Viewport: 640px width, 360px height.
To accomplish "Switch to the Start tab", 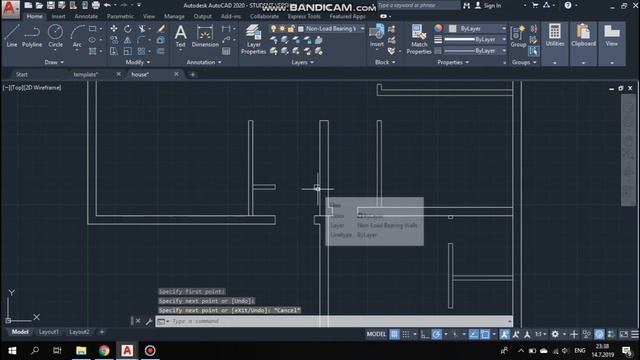I will click(22, 74).
